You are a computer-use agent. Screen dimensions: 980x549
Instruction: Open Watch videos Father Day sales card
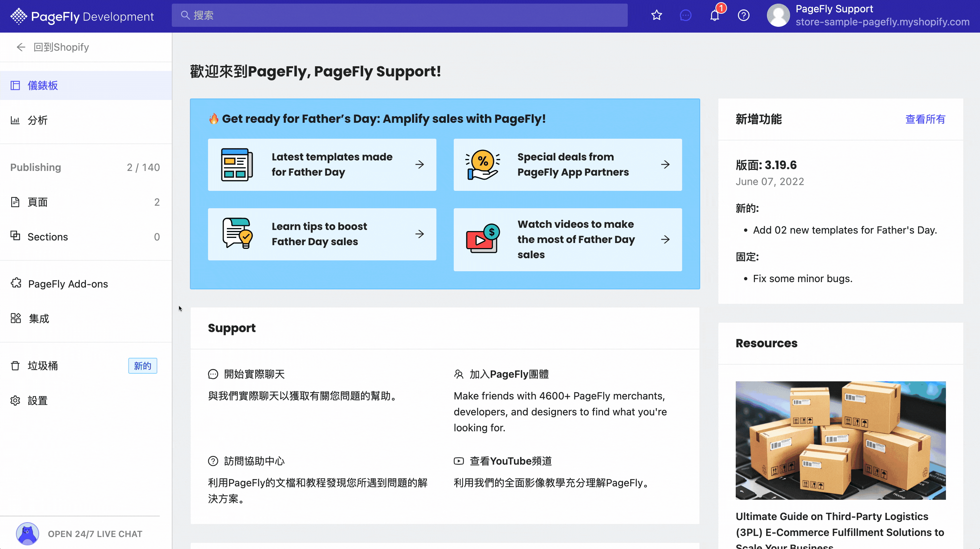click(568, 239)
